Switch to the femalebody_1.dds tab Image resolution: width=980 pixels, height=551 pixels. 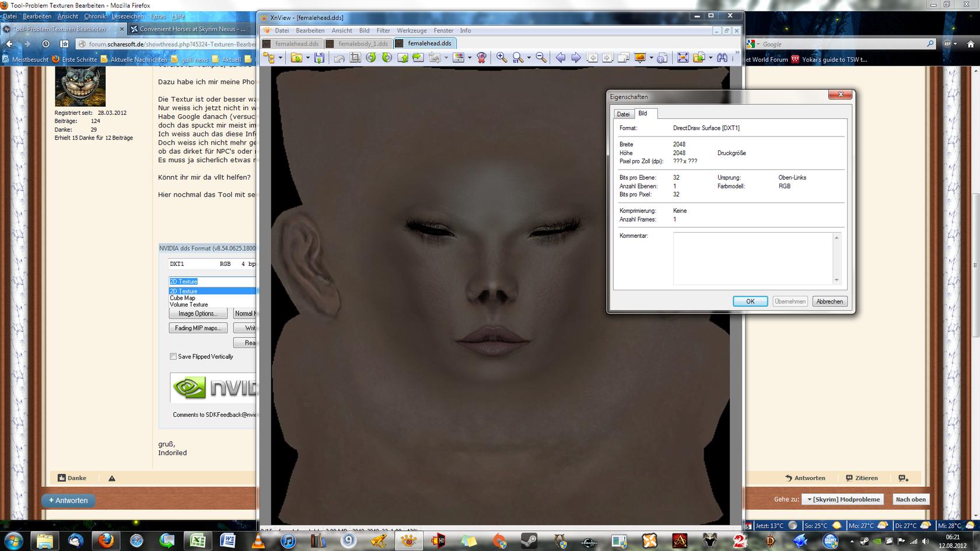[x=362, y=44]
